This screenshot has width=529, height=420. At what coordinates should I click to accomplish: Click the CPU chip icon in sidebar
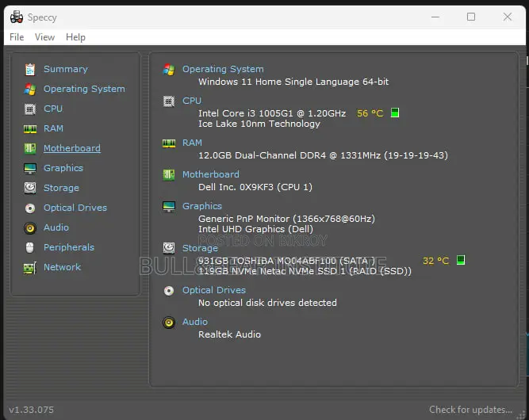[30, 109]
